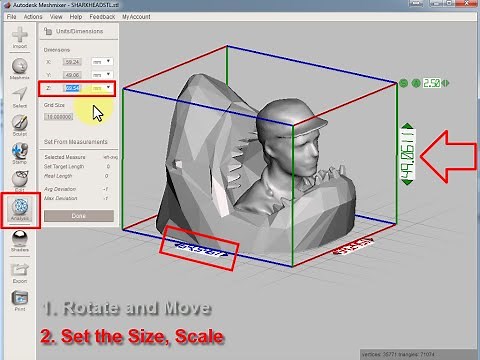Screen dimensions: 480x360
Task: Click the 'Dimensions' section label
Action: click(57, 50)
